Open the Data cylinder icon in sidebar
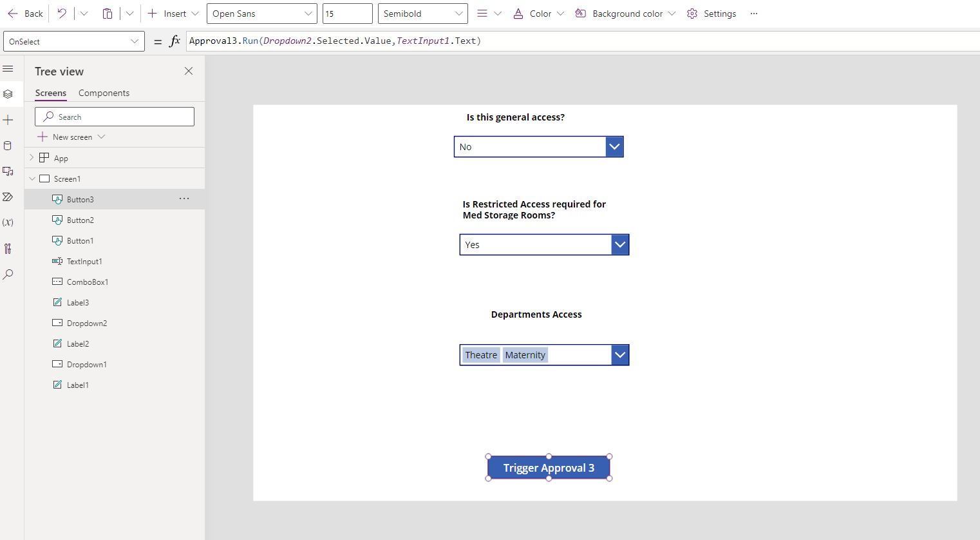The width and height of the screenshot is (980, 540). pyautogui.click(x=8, y=146)
